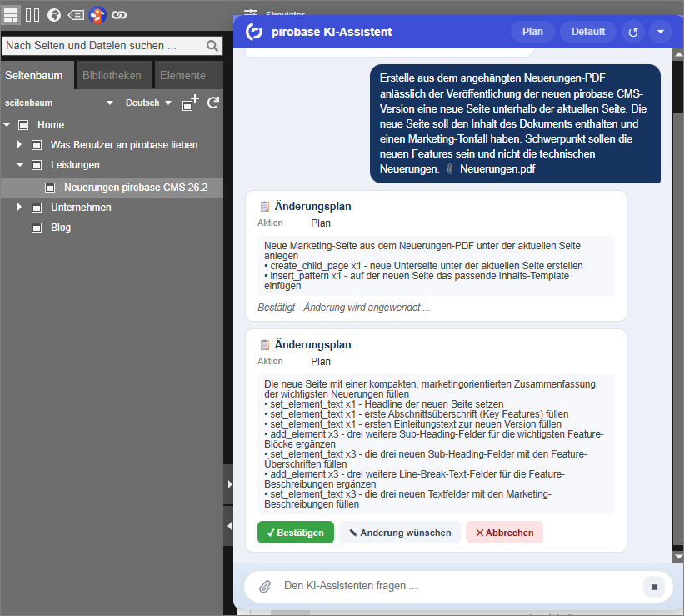This screenshot has height=616, width=684.
Task: Switch to the two-column layout icon
Action: pyautogui.click(x=32, y=15)
